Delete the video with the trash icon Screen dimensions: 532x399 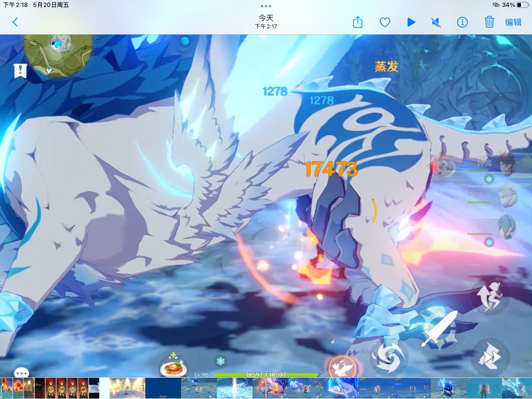[x=489, y=22]
